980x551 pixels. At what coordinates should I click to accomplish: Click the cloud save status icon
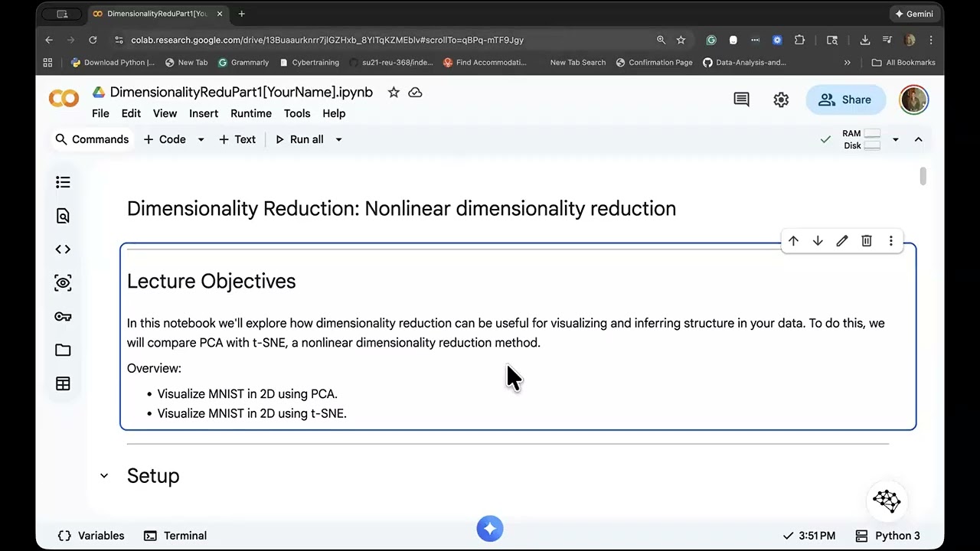click(x=415, y=93)
